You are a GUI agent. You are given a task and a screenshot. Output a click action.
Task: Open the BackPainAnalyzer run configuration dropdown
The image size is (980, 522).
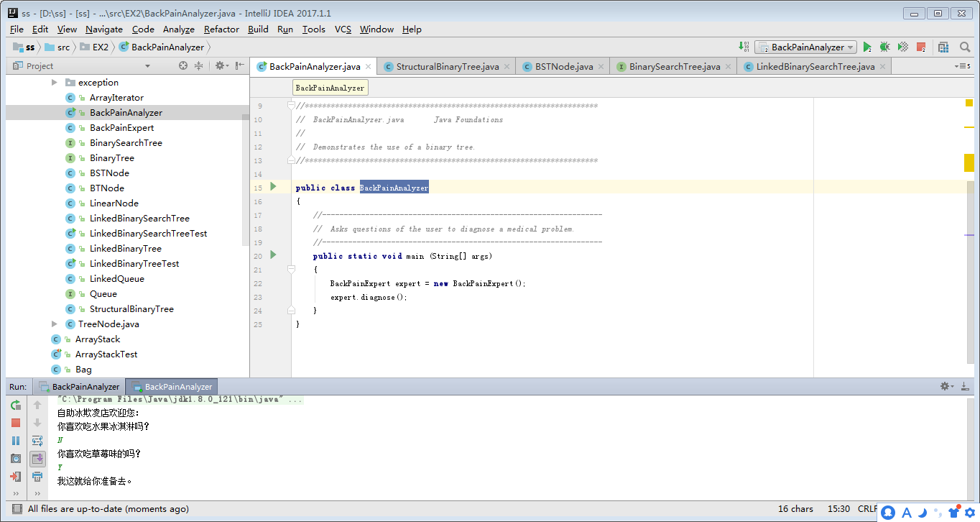coord(805,47)
